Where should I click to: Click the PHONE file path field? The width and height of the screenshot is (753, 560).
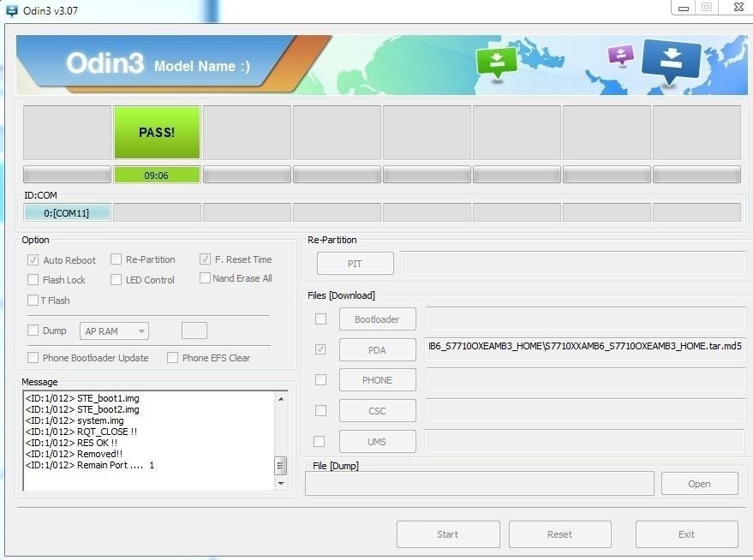pos(585,380)
